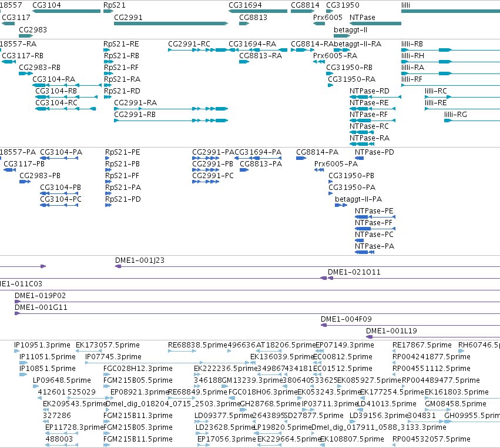
Task: Click BAC clone DME1-001J23
Action: point(307,266)
